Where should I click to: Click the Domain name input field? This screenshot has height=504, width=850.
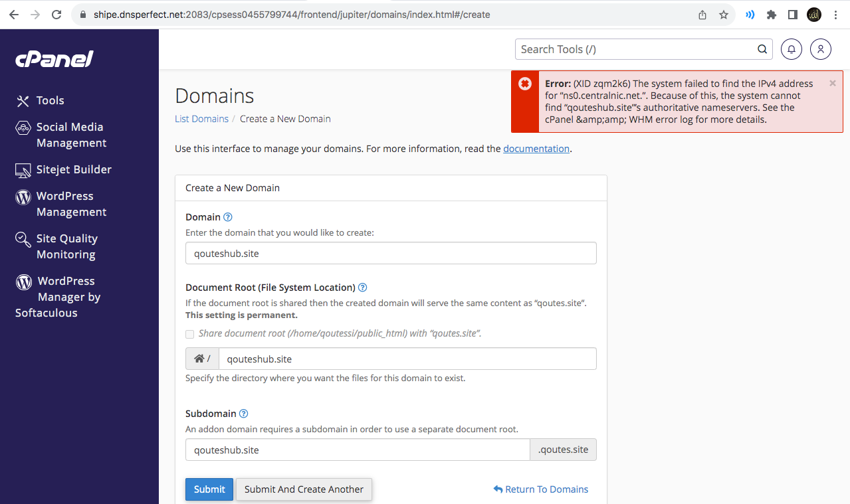pyautogui.click(x=391, y=253)
